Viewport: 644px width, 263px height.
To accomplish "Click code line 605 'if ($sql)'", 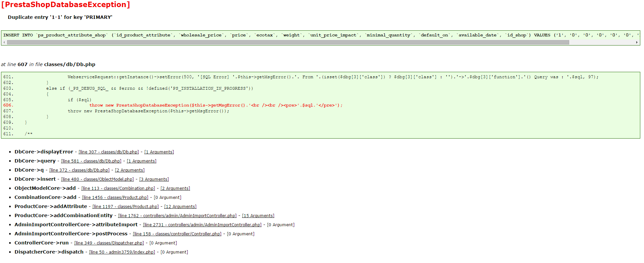I will point(80,100).
